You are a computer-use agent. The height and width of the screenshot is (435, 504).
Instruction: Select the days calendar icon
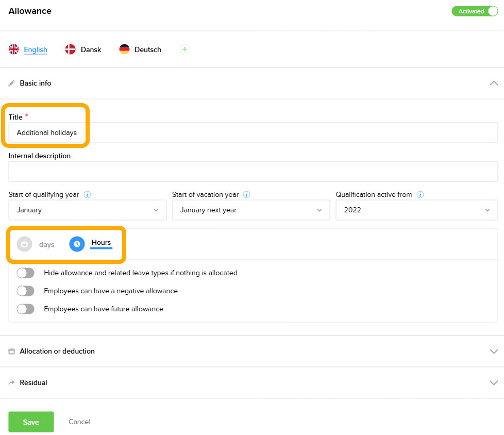(x=25, y=244)
